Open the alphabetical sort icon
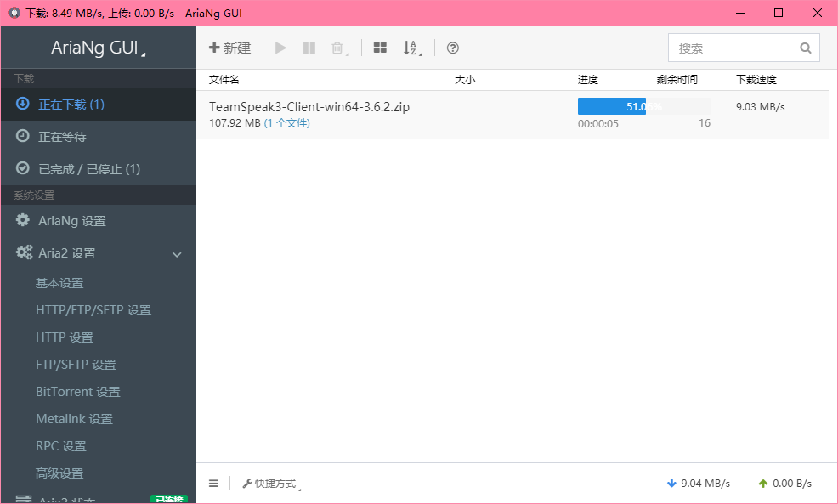This screenshot has height=504, width=838. (410, 48)
